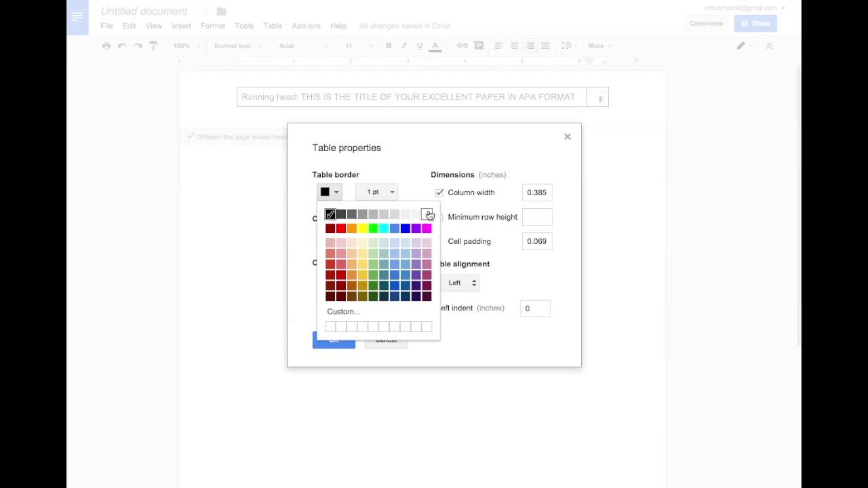Open the Normal text style dropdown
This screenshot has height=488, width=868.
238,46
